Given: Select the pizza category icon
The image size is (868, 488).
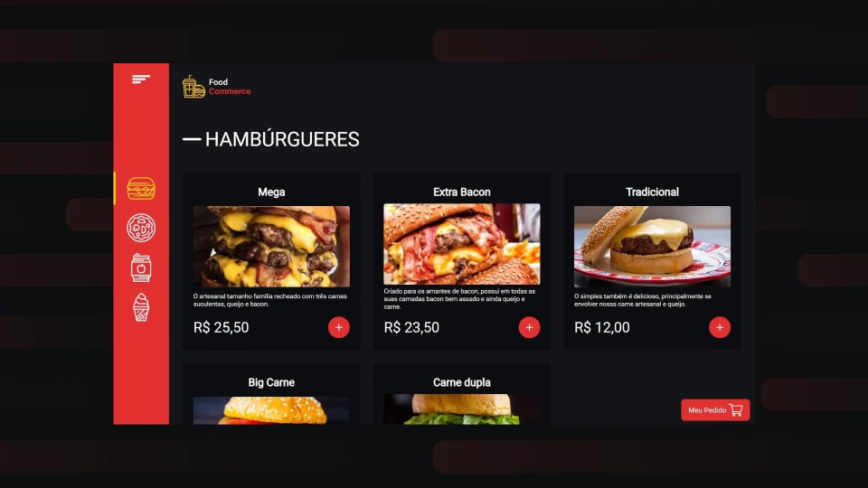Looking at the screenshot, I should pyautogui.click(x=141, y=228).
